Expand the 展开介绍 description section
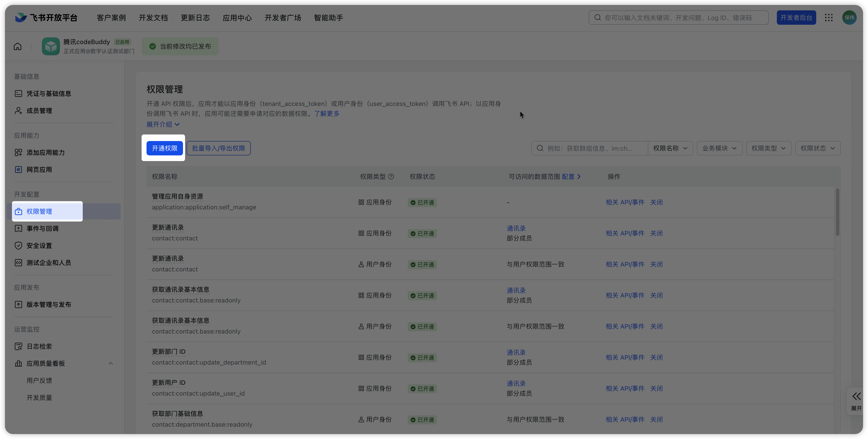The width and height of the screenshot is (868, 439). [x=163, y=125]
